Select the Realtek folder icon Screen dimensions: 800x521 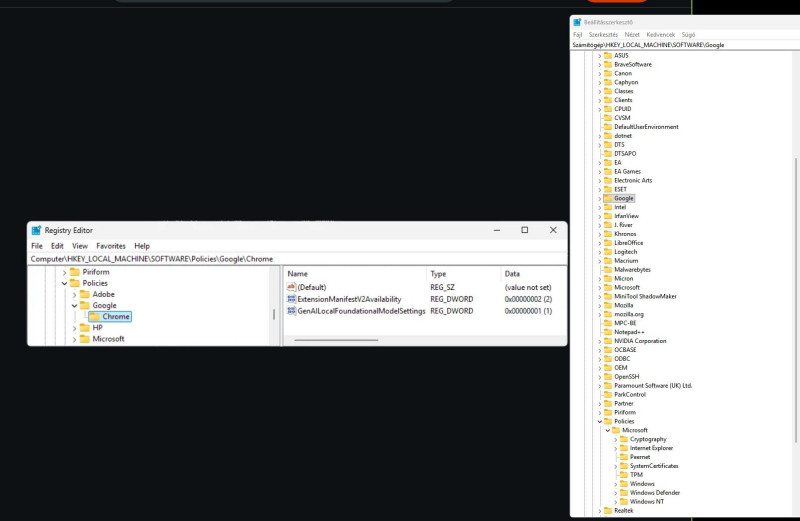click(x=608, y=510)
